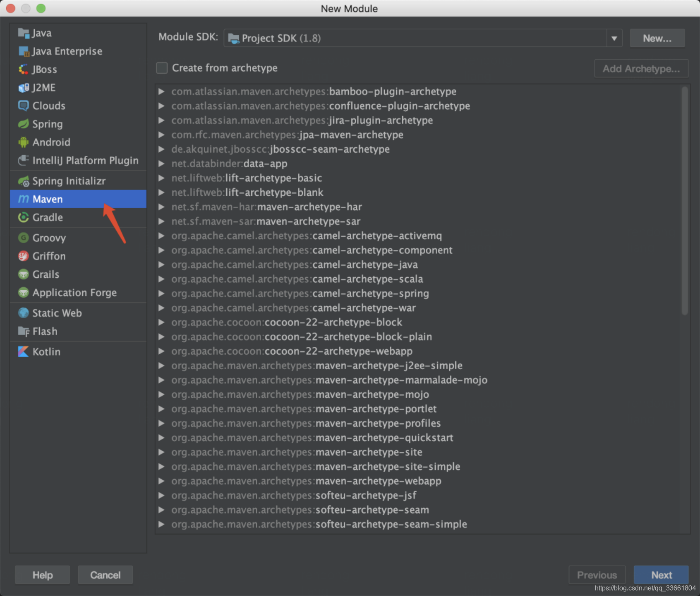Select camel-archetype-spring row

pyautogui.click(x=419, y=293)
